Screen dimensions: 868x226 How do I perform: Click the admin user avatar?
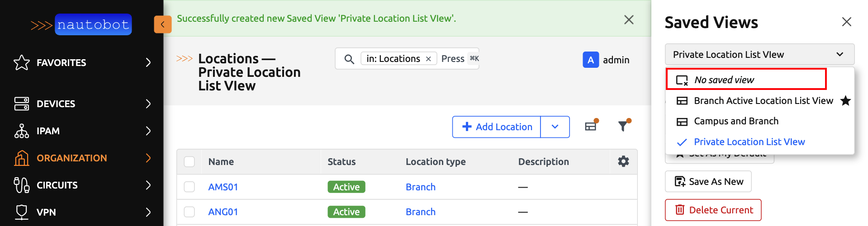590,60
